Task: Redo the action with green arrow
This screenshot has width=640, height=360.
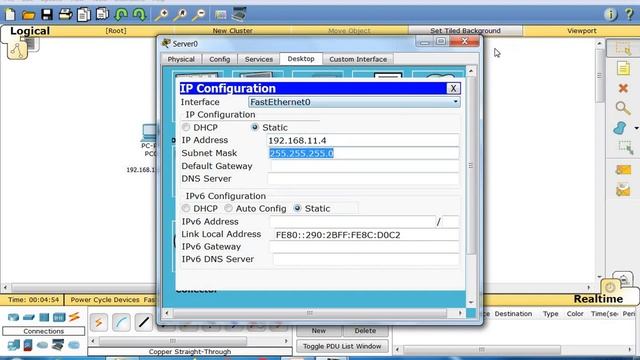Action: (x=139, y=15)
